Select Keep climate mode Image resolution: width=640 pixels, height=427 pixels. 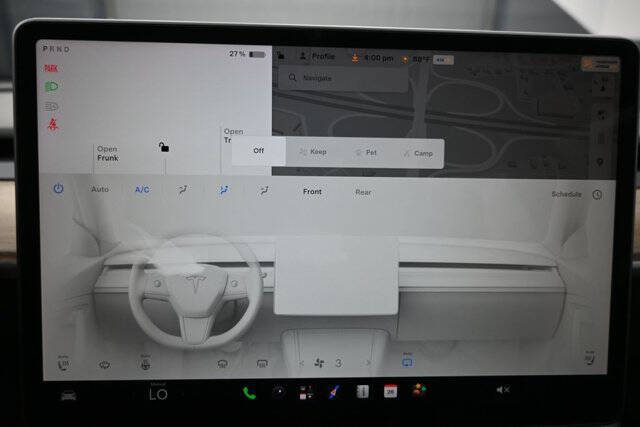313,152
